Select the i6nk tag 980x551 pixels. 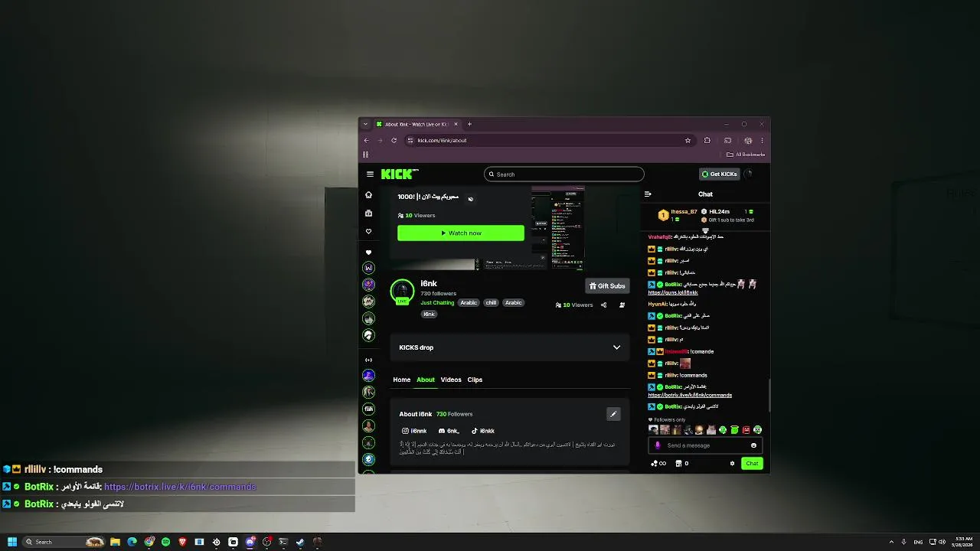429,314
